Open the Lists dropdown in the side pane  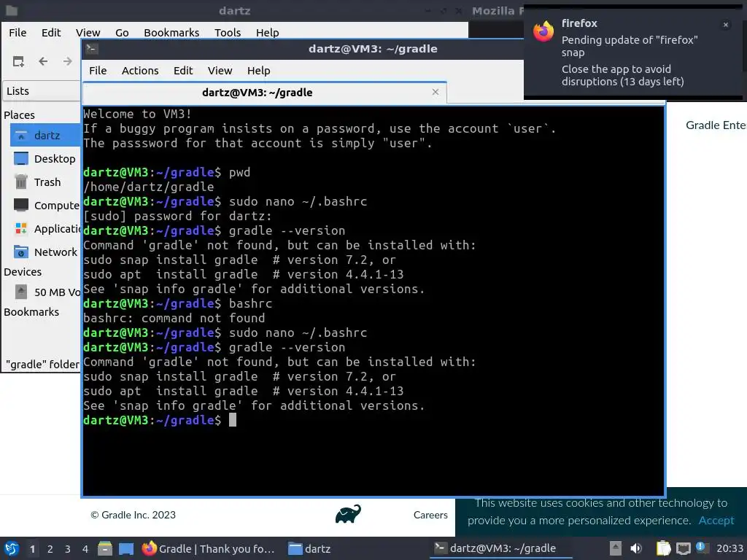pos(42,91)
